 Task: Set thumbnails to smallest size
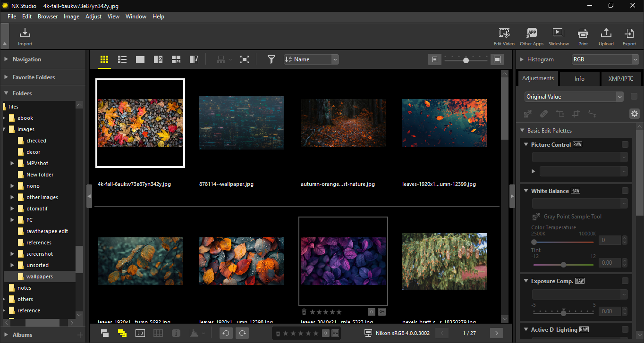point(435,59)
